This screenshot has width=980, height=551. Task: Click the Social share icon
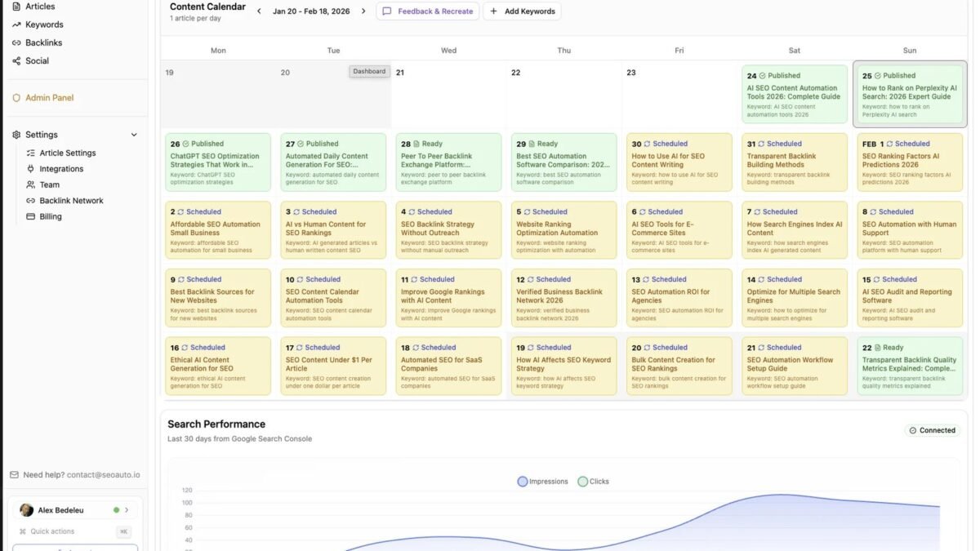[16, 60]
